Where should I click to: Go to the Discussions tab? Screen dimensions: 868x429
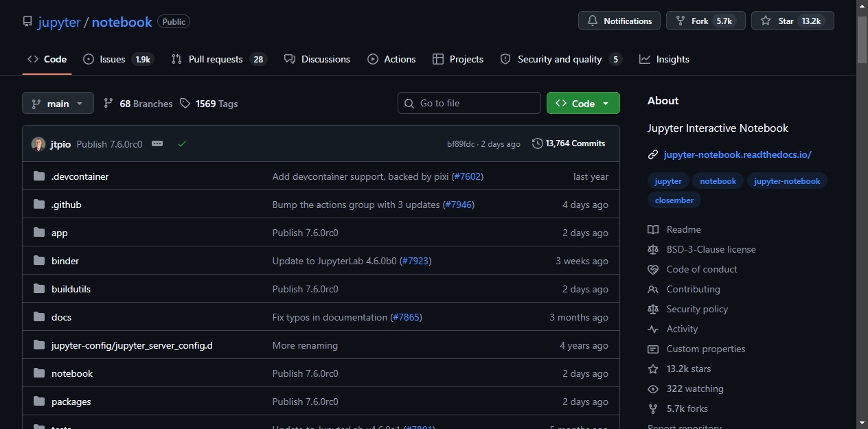[x=317, y=59]
